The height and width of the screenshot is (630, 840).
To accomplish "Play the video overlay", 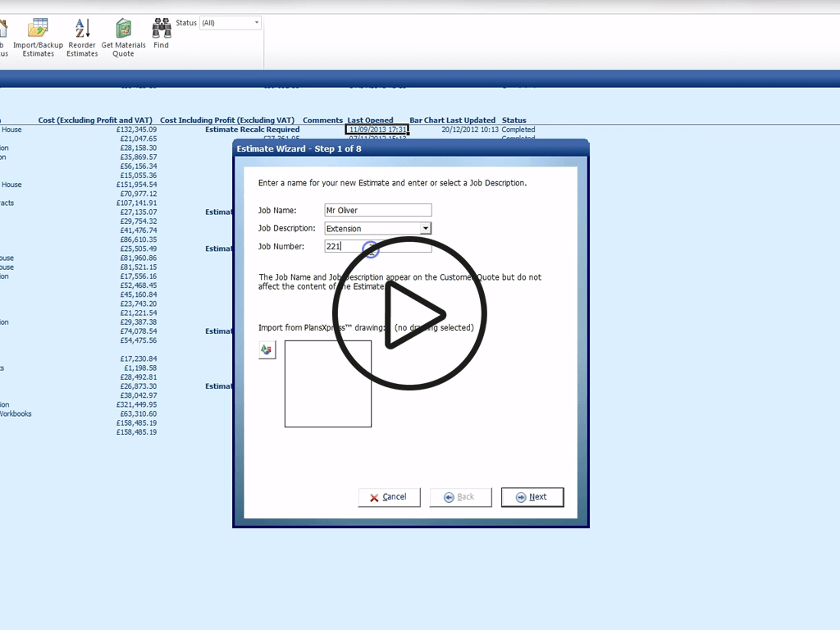I will pyautogui.click(x=410, y=313).
